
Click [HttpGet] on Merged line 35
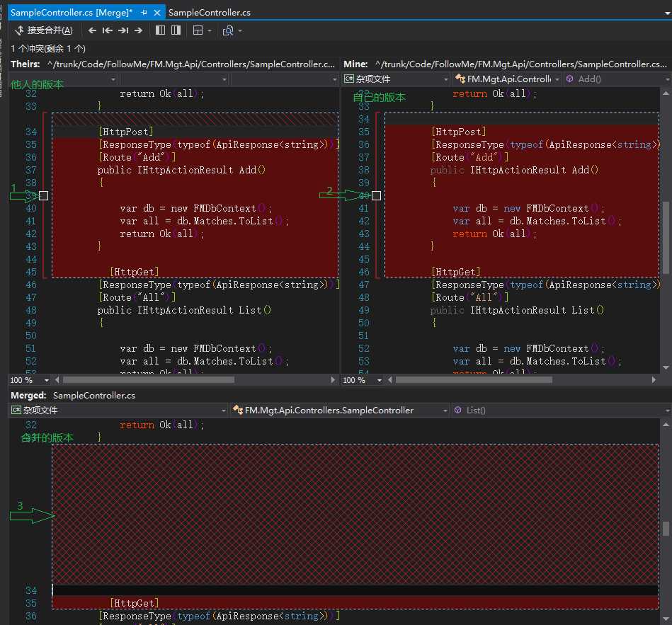134,603
